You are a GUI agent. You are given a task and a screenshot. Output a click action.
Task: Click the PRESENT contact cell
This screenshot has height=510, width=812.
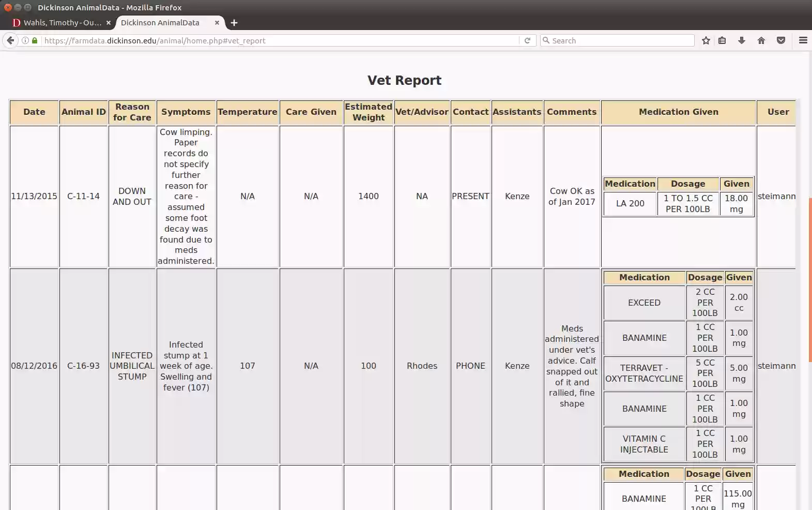(x=470, y=197)
